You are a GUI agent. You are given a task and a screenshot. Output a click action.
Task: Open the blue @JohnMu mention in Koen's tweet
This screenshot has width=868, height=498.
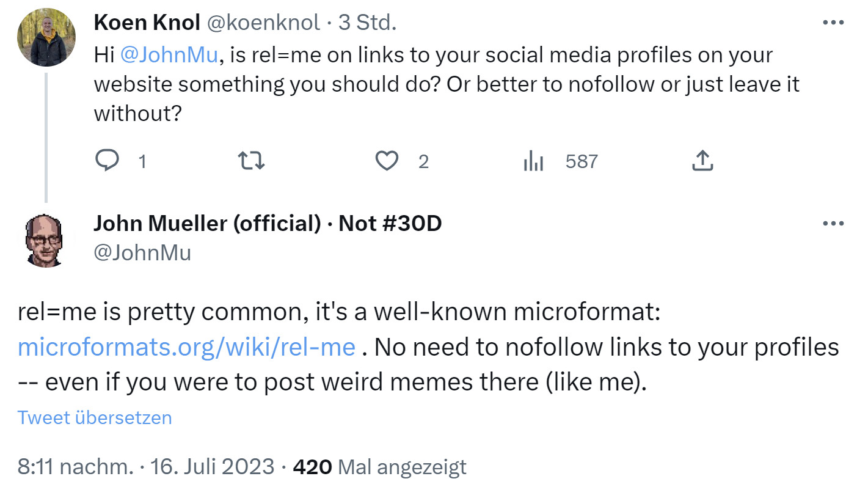click(x=169, y=55)
